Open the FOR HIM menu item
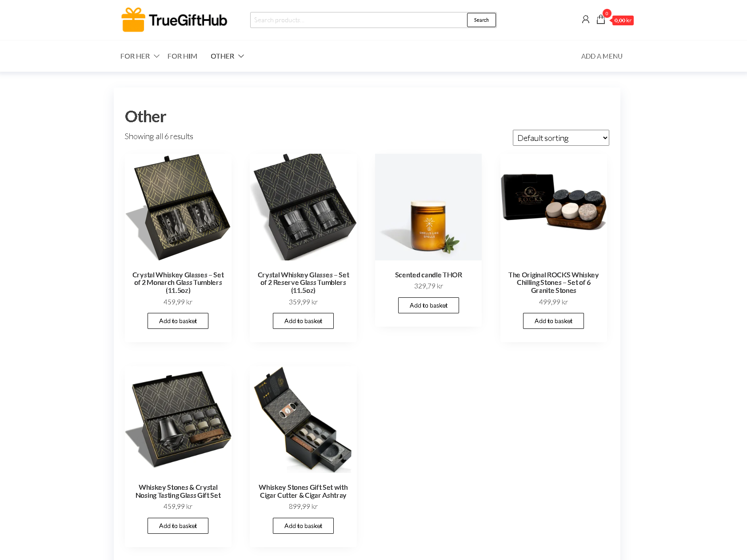The height and width of the screenshot is (560, 747). pos(182,56)
